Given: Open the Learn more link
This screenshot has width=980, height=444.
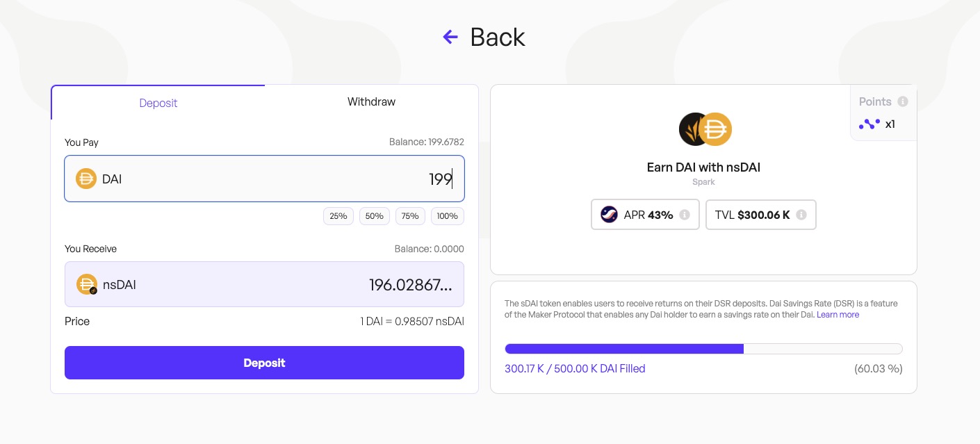Looking at the screenshot, I should pos(838,315).
